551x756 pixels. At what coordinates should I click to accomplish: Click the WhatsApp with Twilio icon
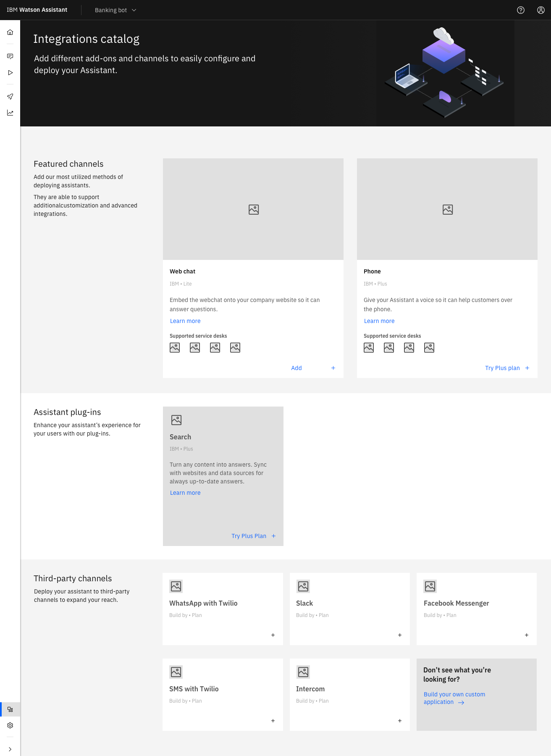(x=176, y=586)
